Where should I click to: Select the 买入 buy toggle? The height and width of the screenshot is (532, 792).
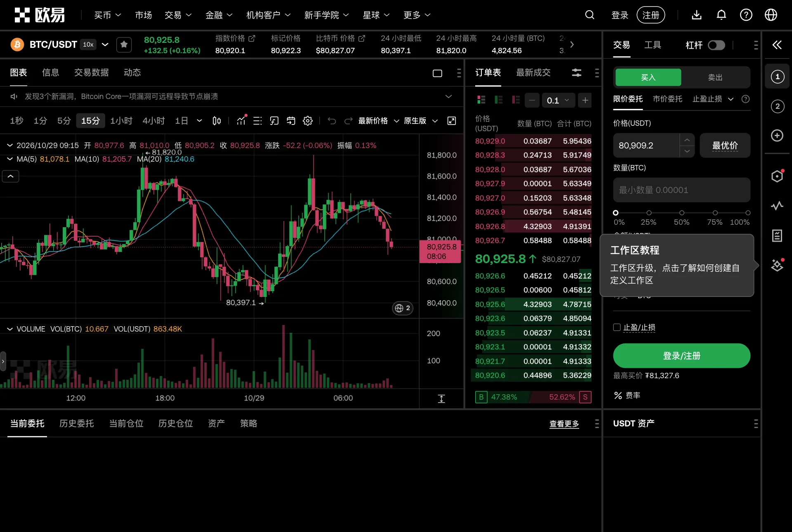[648, 77]
